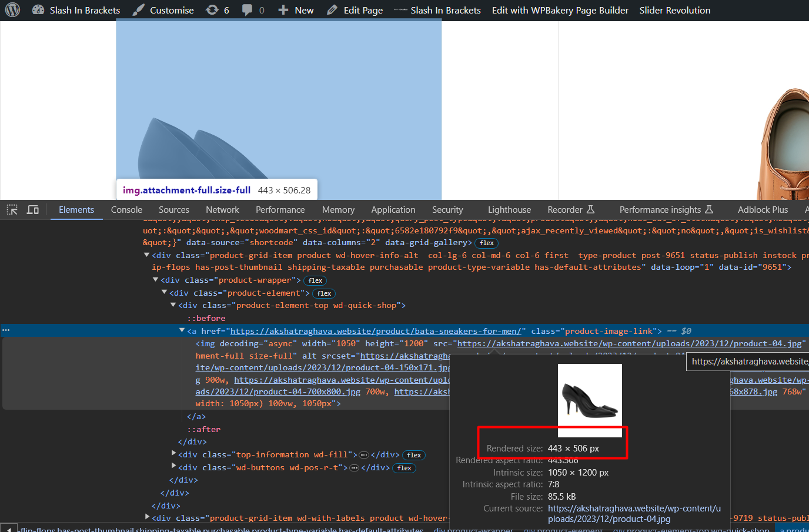The width and height of the screenshot is (809, 532).
Task: Switch to the Adblock Plus tab
Action: point(763,210)
